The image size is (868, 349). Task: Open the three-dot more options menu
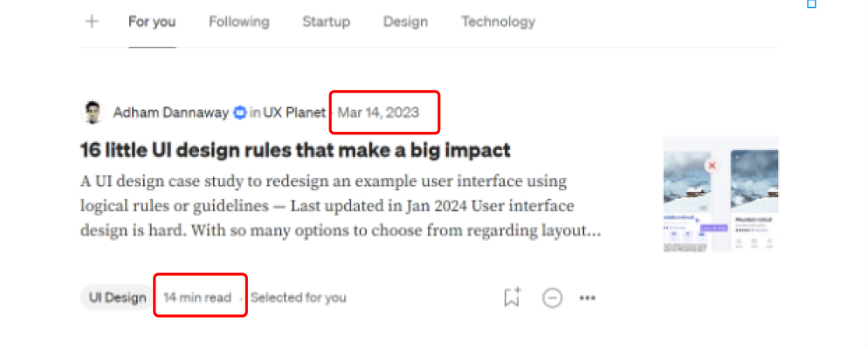[x=588, y=298]
